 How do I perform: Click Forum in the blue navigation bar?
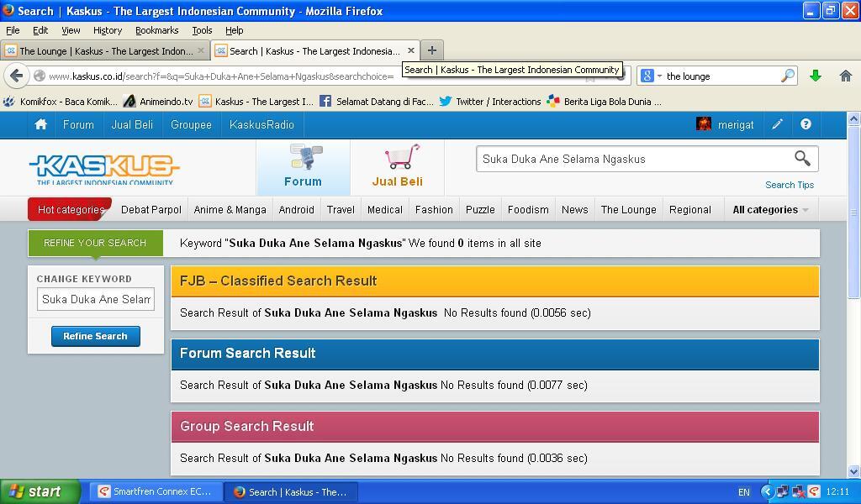click(78, 124)
